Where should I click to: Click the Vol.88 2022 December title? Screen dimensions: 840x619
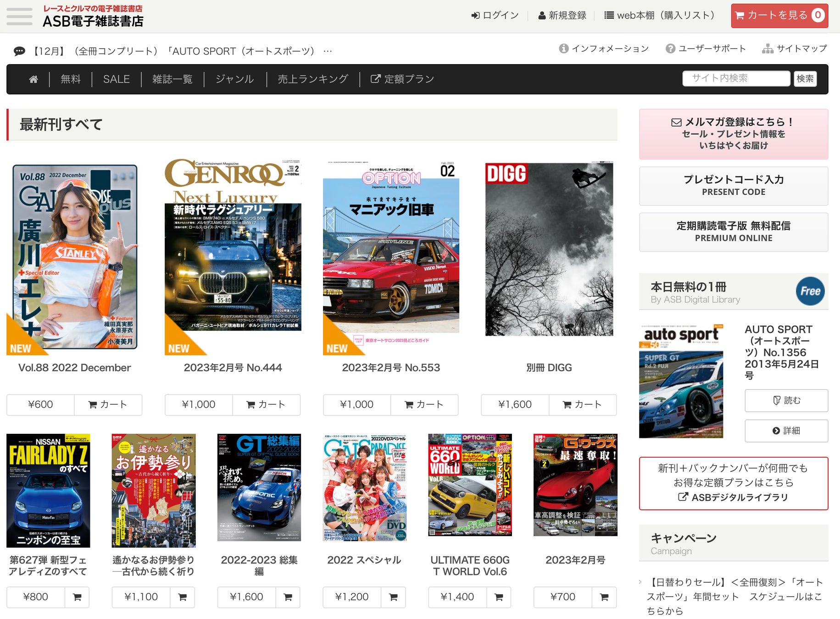pyautogui.click(x=74, y=368)
